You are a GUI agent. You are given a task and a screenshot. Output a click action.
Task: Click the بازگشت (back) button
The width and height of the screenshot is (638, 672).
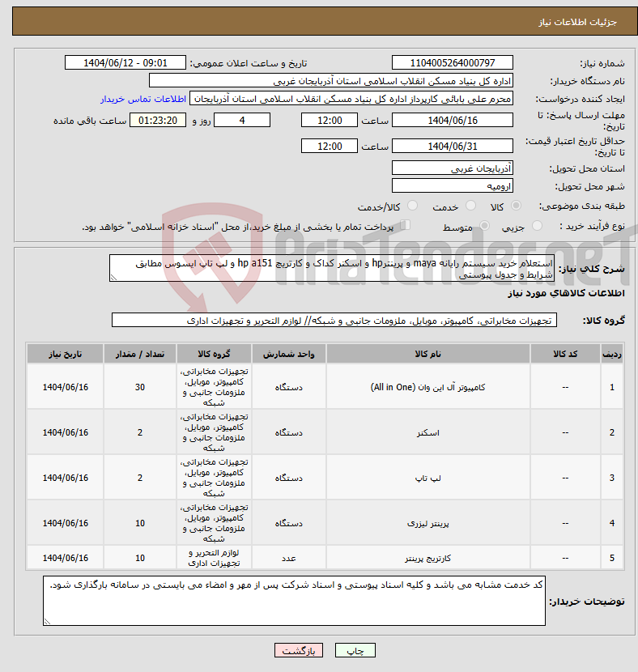pos(299,651)
